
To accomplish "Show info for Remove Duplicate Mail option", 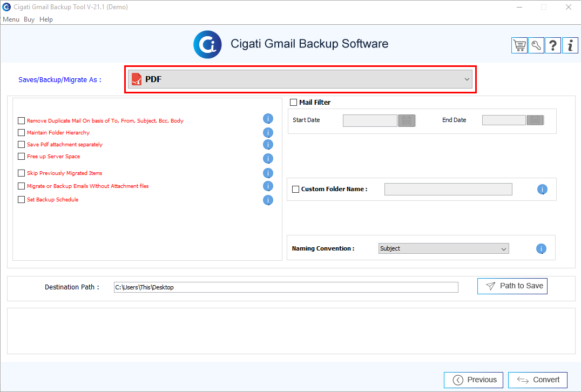I will coord(268,119).
